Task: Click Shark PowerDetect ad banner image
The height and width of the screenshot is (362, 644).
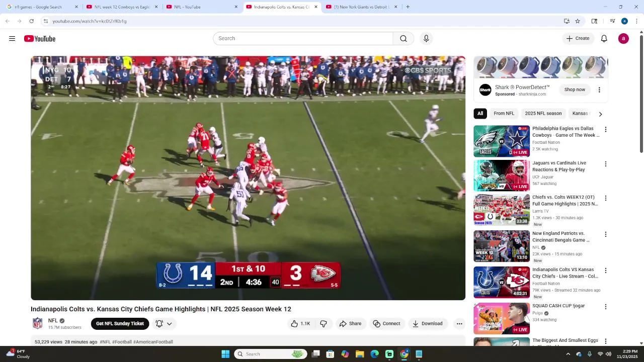Action: 541,67
